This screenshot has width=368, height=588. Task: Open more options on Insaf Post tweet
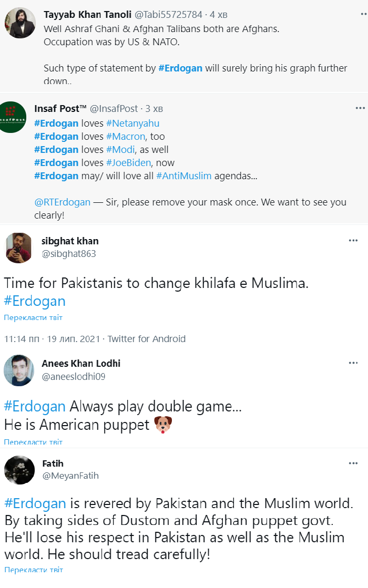point(360,108)
